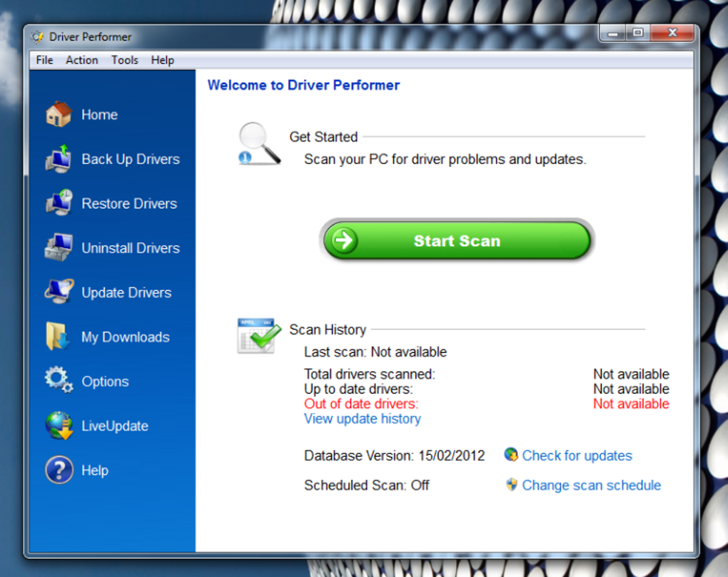Click red 'Not available' value
This screenshot has width=728, height=577.
[x=631, y=404]
